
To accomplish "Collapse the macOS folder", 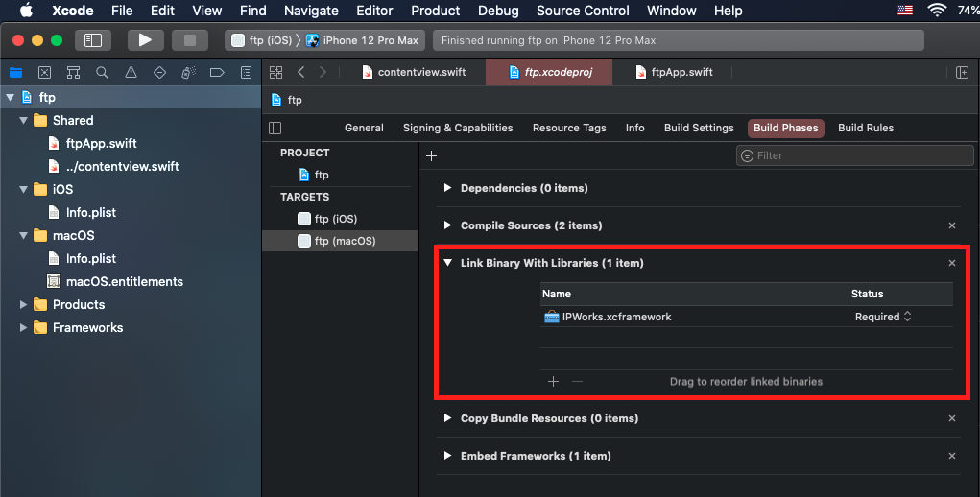I will click(x=23, y=235).
